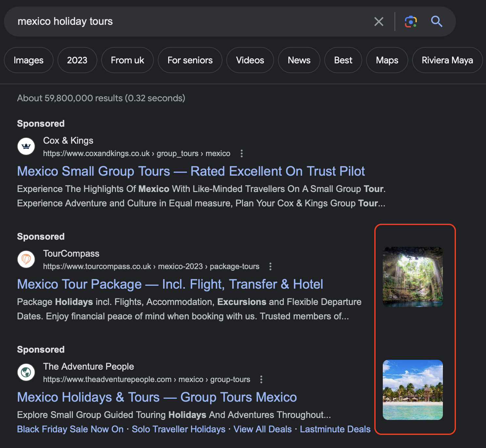This screenshot has width=486, height=448.
Task: Select the Videos filter chip
Action: (x=250, y=60)
